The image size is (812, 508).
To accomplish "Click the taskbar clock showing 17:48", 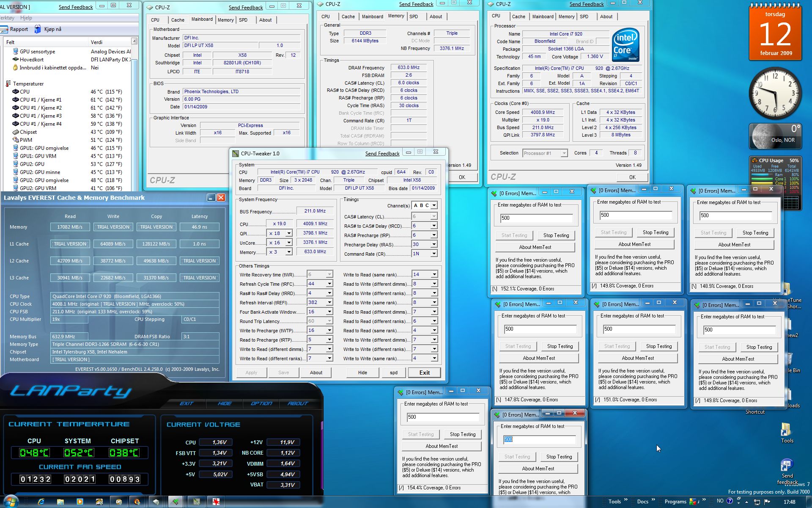I will 789,502.
